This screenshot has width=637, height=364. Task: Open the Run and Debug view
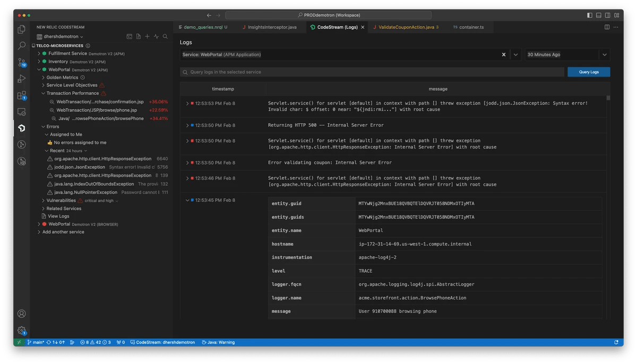(22, 79)
